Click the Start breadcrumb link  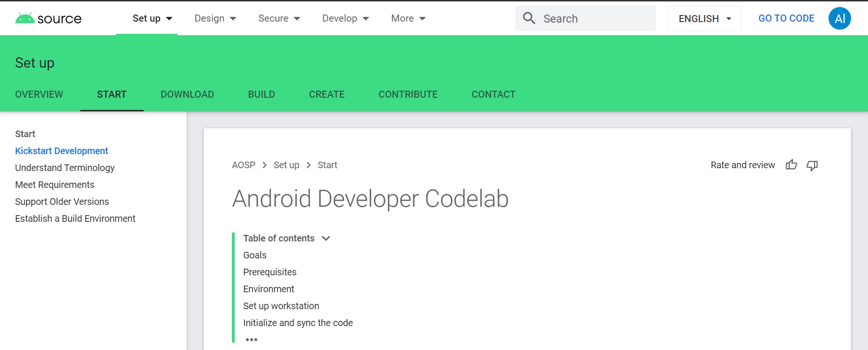[328, 165]
